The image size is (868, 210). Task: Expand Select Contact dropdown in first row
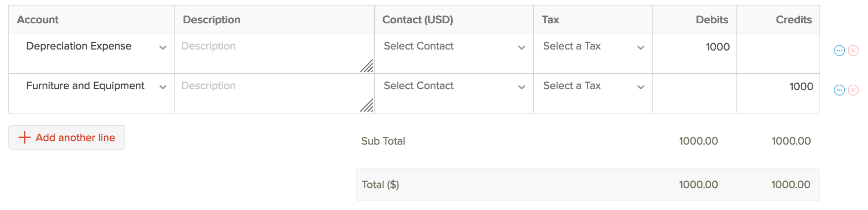point(521,48)
